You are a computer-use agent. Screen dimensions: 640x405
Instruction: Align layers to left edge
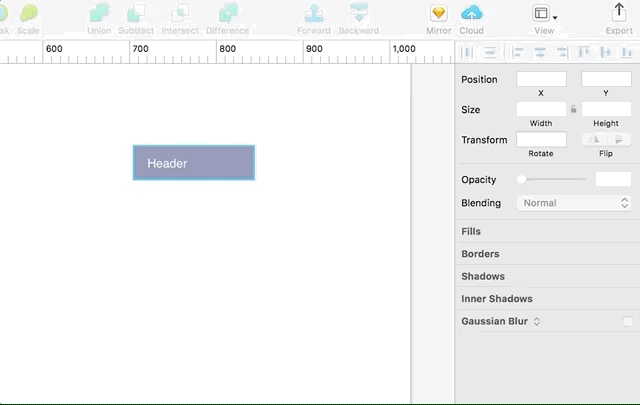(x=518, y=52)
